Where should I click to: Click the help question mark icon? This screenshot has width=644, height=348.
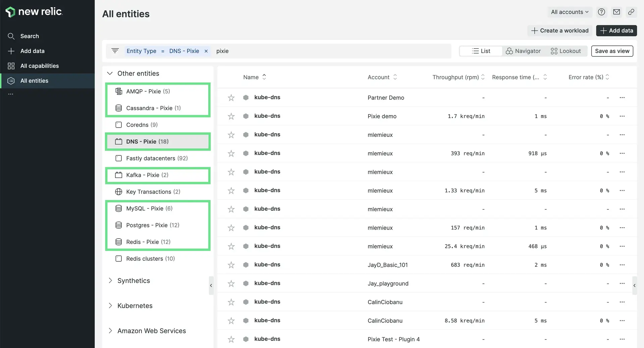[601, 12]
